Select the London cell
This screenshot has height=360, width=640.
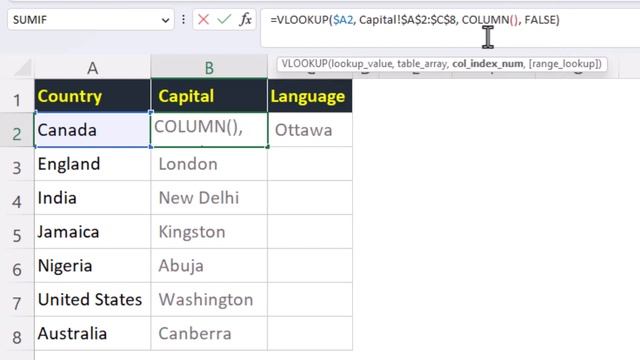coord(209,164)
